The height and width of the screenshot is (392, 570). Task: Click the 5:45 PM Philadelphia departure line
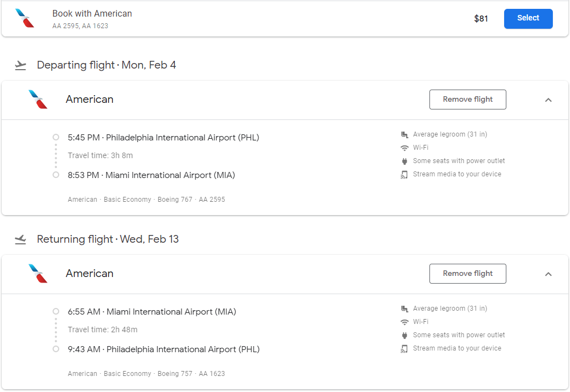(163, 138)
